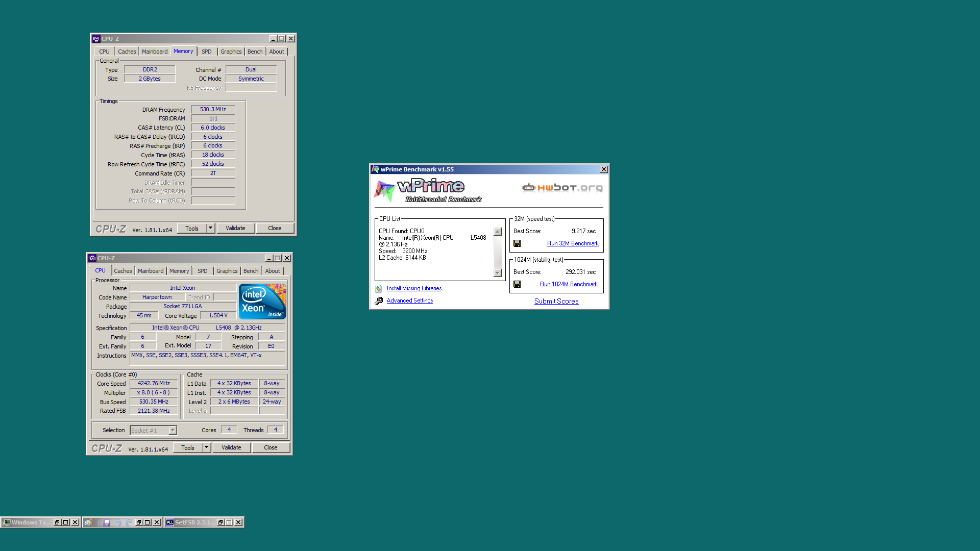Click Validate in the Memory CPU-Z window
Viewport: 980px width, 551px height.
tap(235, 228)
